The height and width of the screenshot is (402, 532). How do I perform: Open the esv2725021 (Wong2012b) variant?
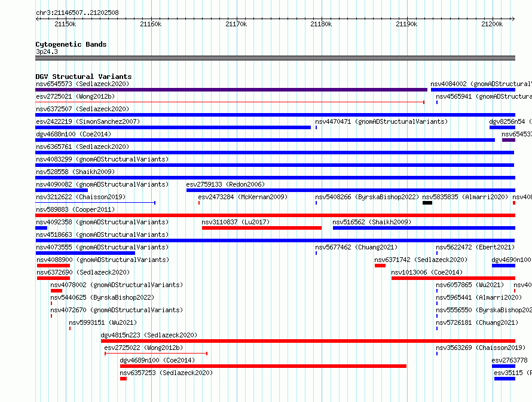(75, 96)
